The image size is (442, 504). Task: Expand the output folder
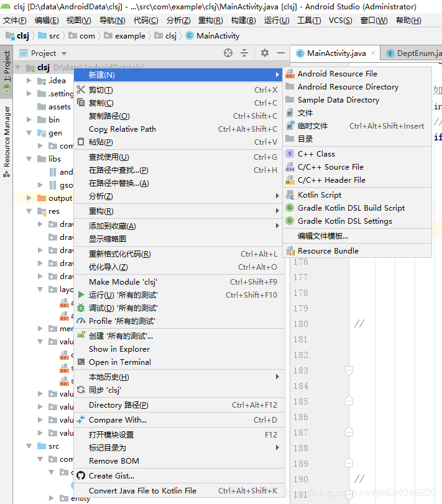pyautogui.click(x=29, y=198)
